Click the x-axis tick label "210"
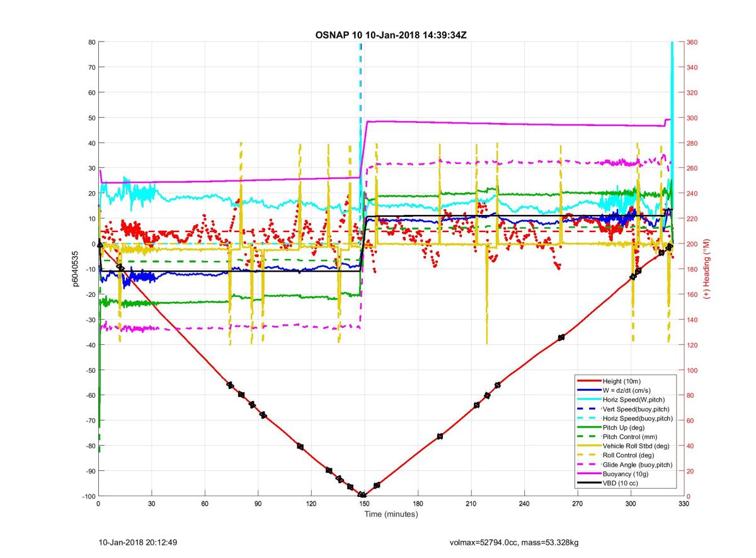The height and width of the screenshot is (558, 756). pos(471,504)
